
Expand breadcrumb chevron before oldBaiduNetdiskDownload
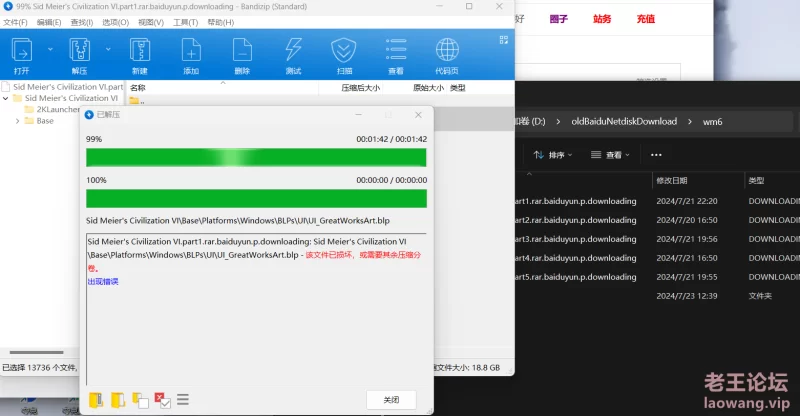point(558,121)
